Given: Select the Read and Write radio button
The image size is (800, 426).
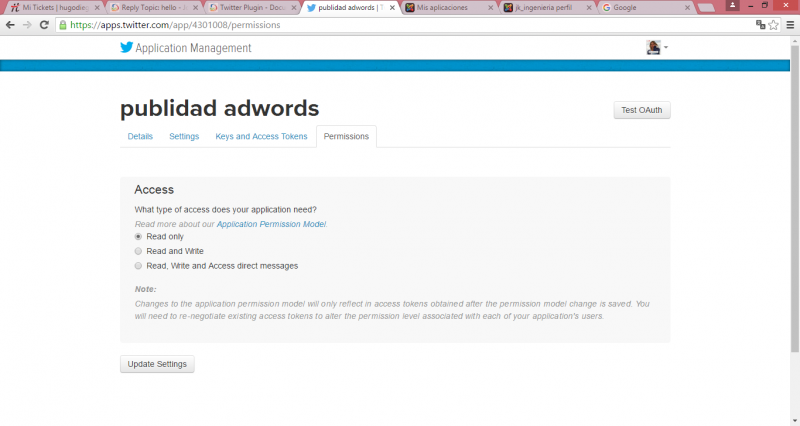Looking at the screenshot, I should click(x=138, y=251).
